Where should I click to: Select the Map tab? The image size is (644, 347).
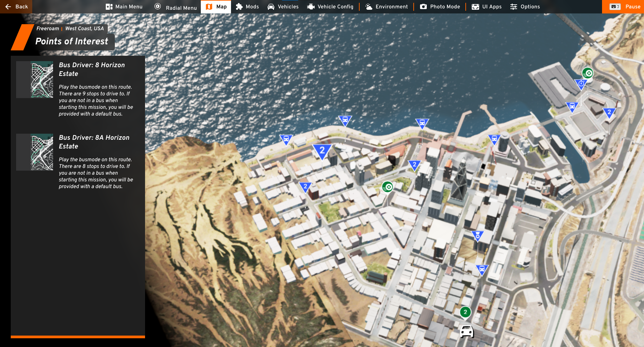216,7
